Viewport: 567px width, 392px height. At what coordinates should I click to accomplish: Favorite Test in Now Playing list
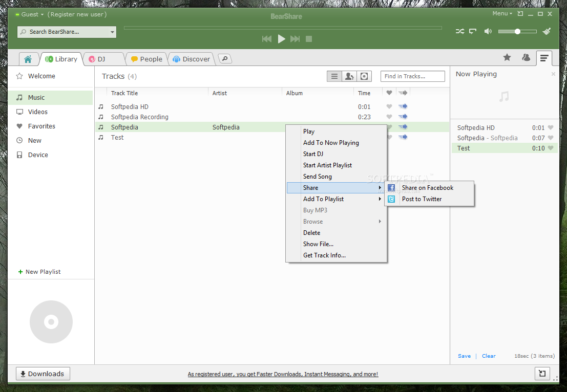pos(551,148)
